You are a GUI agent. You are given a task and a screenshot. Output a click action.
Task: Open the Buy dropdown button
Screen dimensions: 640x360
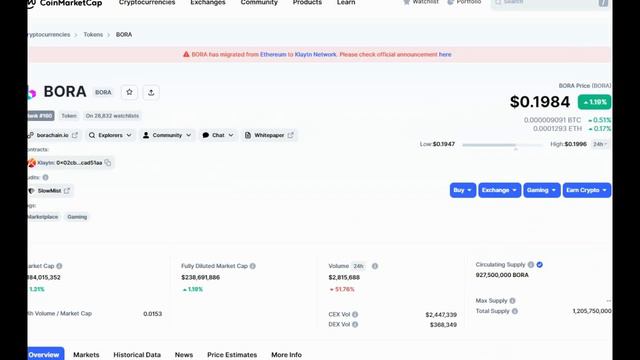(x=463, y=190)
